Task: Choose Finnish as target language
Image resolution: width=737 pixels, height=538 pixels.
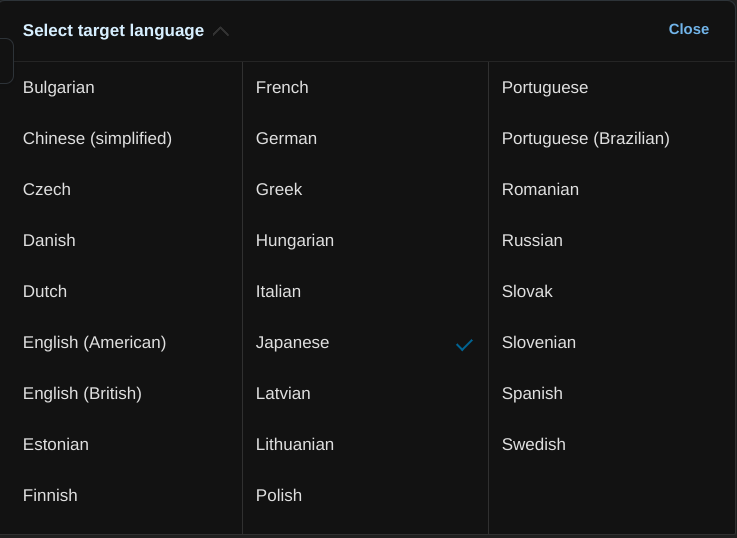Action: point(50,496)
